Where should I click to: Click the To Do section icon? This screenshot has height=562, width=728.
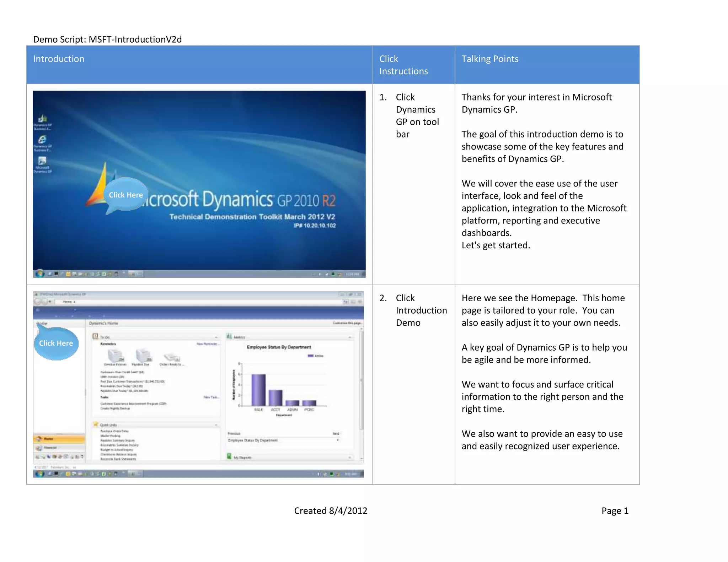[95, 336]
